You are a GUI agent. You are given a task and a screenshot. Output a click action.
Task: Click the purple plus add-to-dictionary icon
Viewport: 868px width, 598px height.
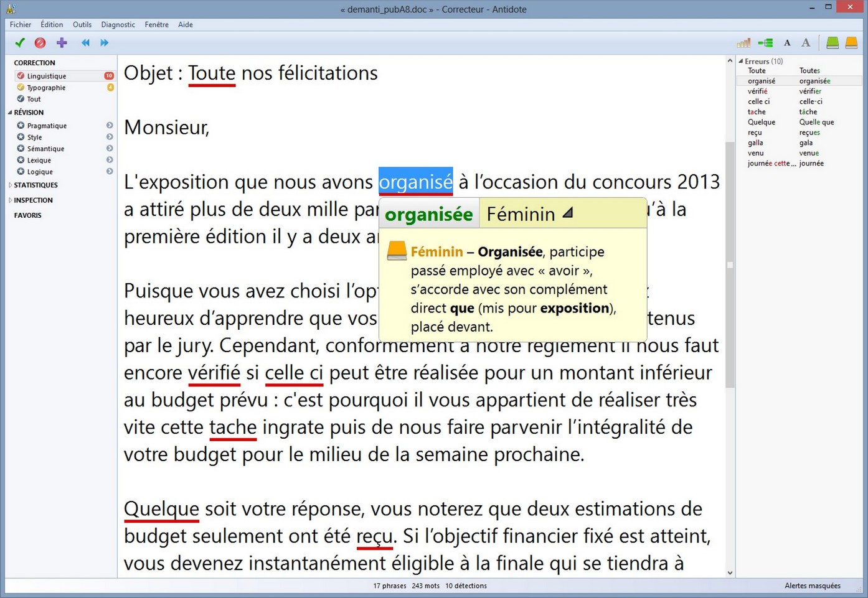coord(62,43)
